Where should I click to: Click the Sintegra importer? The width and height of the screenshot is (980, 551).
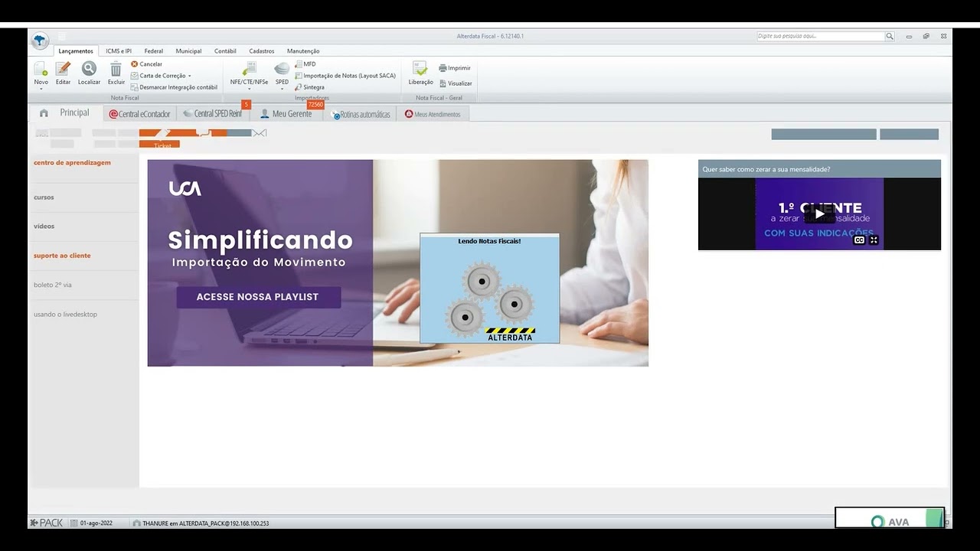309,87
